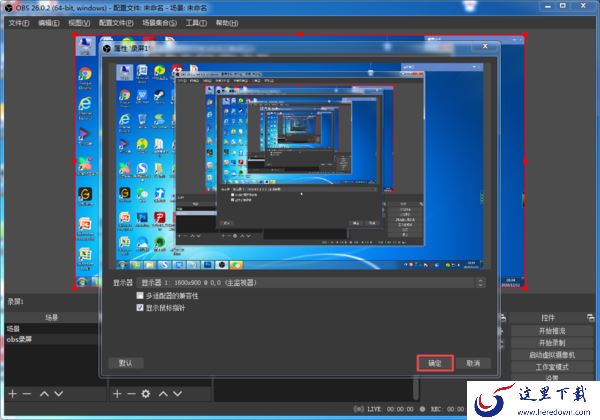Open the 配置文件(P) menu
The width and height of the screenshot is (600, 420).
116,23
